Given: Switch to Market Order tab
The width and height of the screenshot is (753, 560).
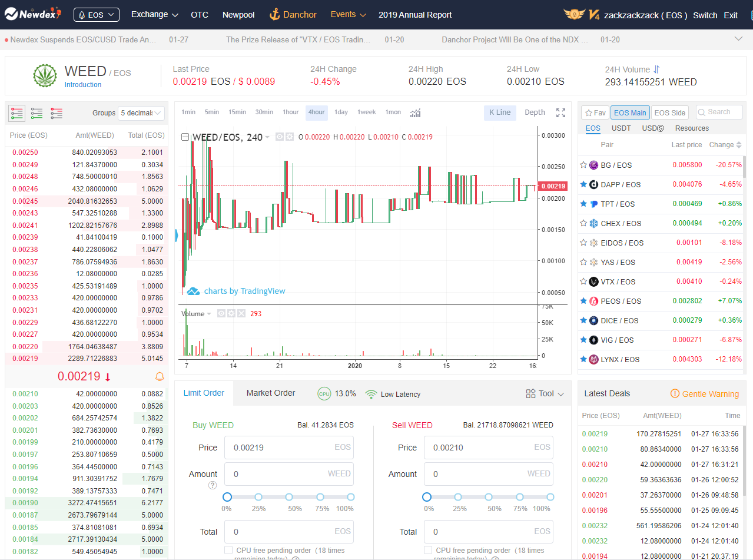Looking at the screenshot, I should tap(271, 393).
